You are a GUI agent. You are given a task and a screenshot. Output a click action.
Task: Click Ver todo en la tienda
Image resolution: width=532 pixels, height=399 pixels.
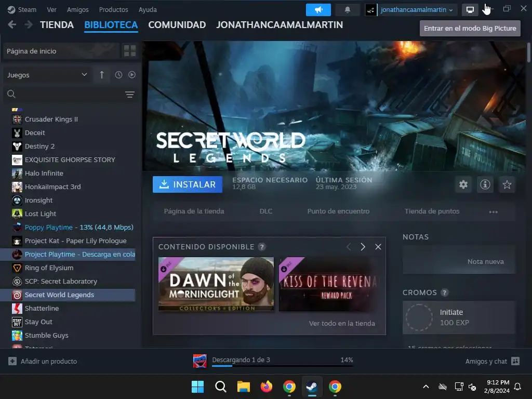coord(342,323)
